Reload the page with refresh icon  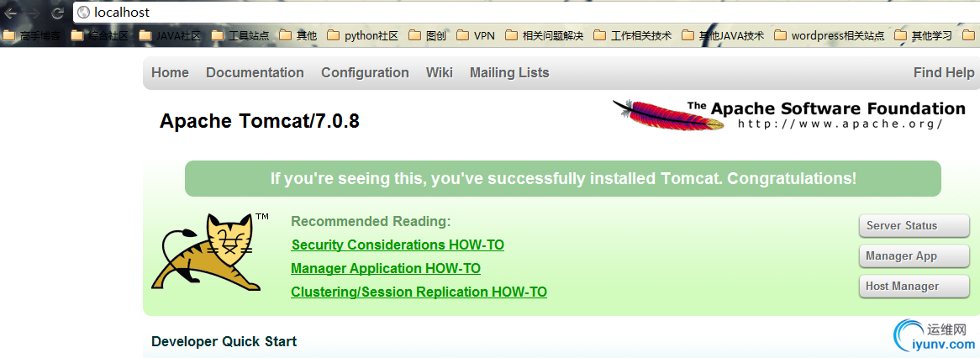click(x=57, y=13)
